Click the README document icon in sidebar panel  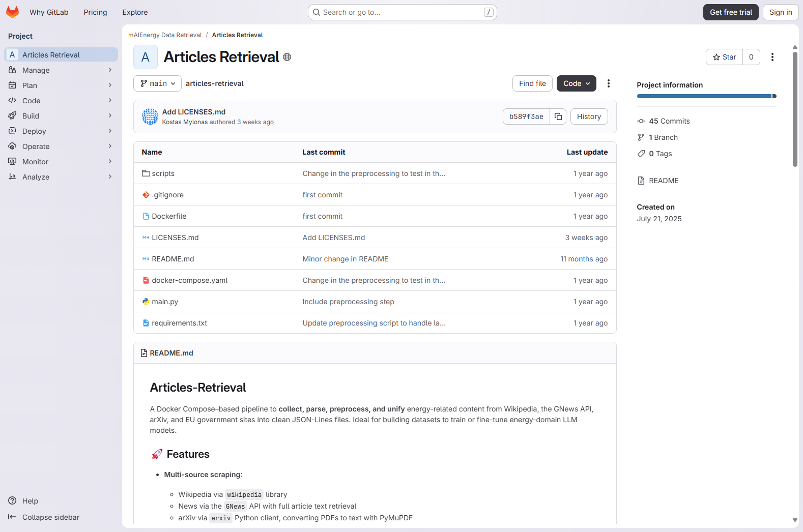pyautogui.click(x=641, y=181)
